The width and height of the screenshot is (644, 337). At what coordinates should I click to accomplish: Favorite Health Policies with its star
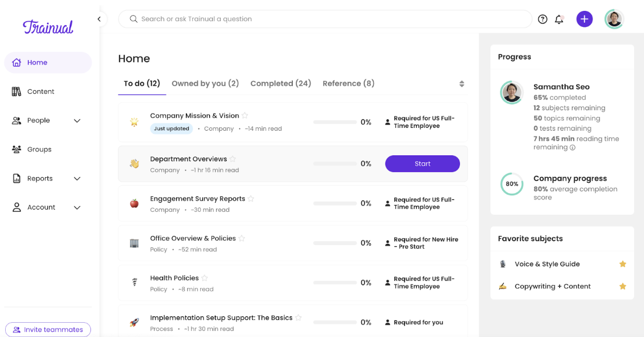point(205,278)
